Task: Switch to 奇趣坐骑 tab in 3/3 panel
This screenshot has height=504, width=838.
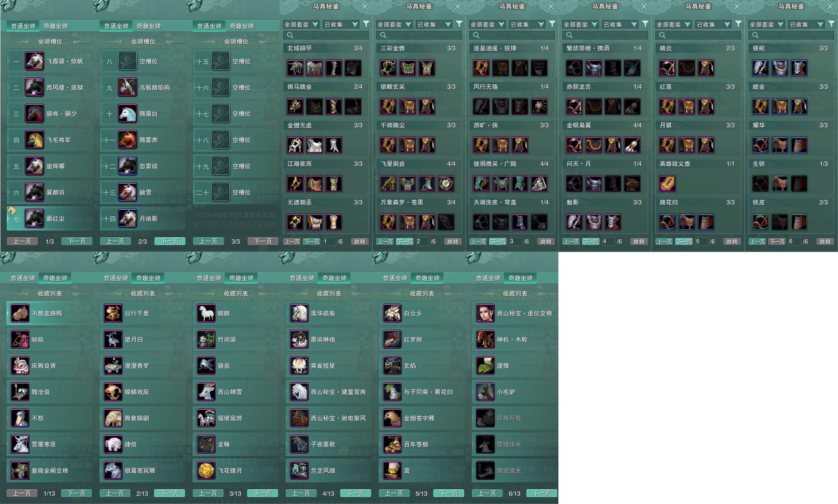Action: (x=242, y=26)
